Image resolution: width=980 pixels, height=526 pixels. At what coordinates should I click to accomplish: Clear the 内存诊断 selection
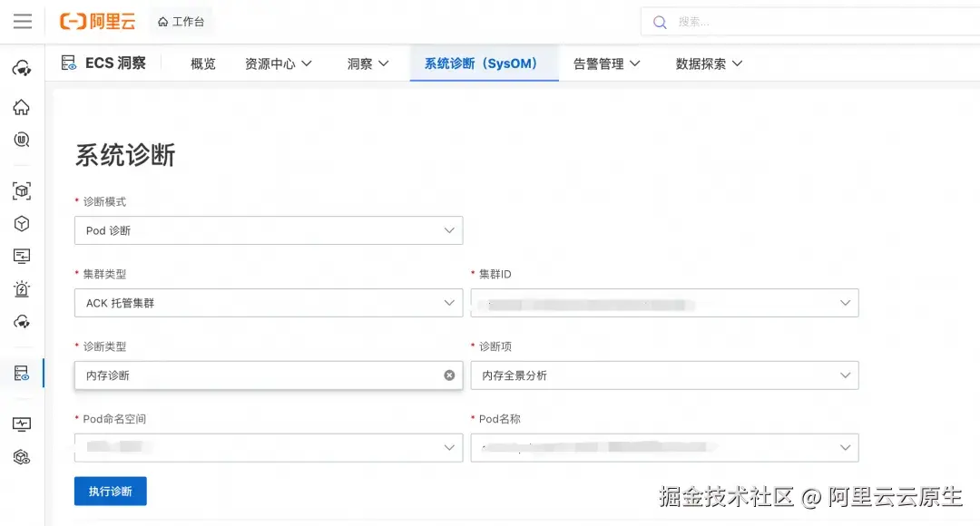(449, 375)
